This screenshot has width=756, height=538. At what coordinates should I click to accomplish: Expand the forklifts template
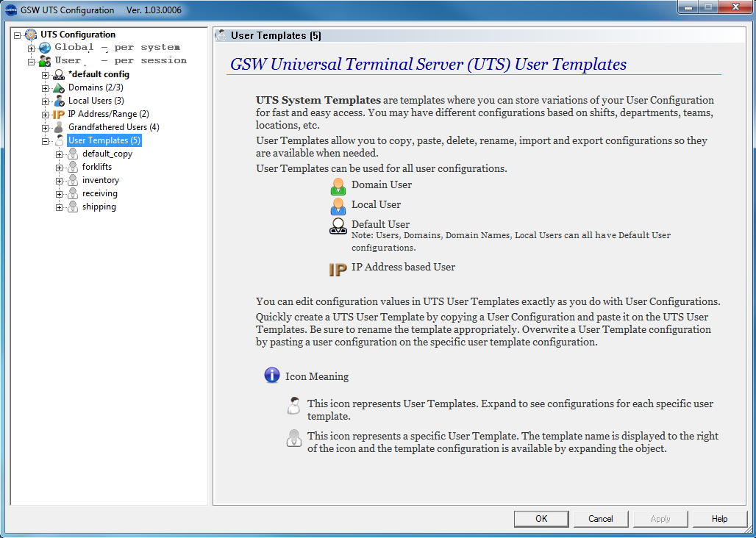60,168
